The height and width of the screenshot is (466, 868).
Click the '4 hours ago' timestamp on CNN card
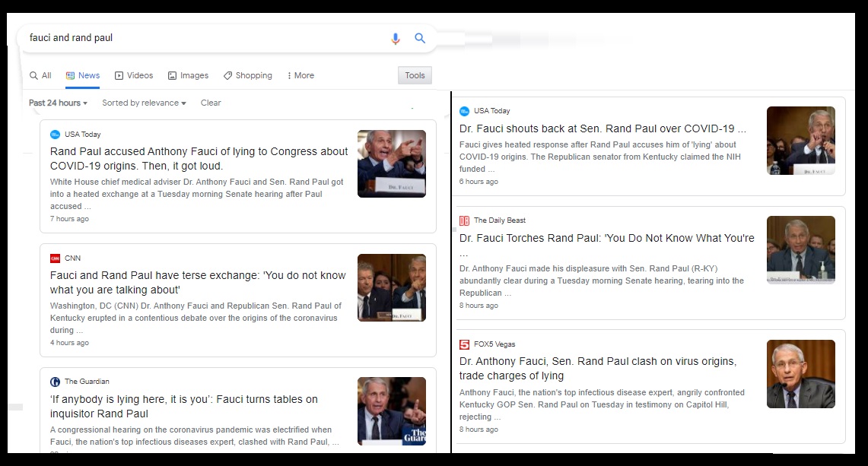(69, 343)
